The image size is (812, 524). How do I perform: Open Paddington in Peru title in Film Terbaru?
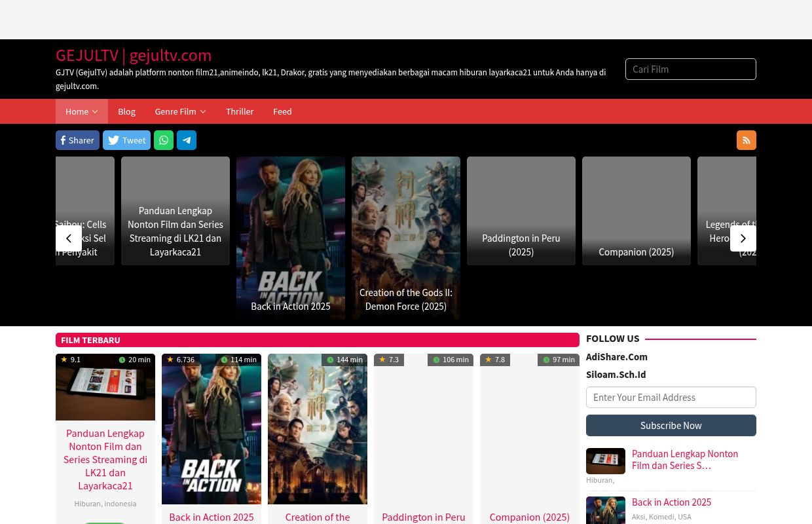[424, 517]
